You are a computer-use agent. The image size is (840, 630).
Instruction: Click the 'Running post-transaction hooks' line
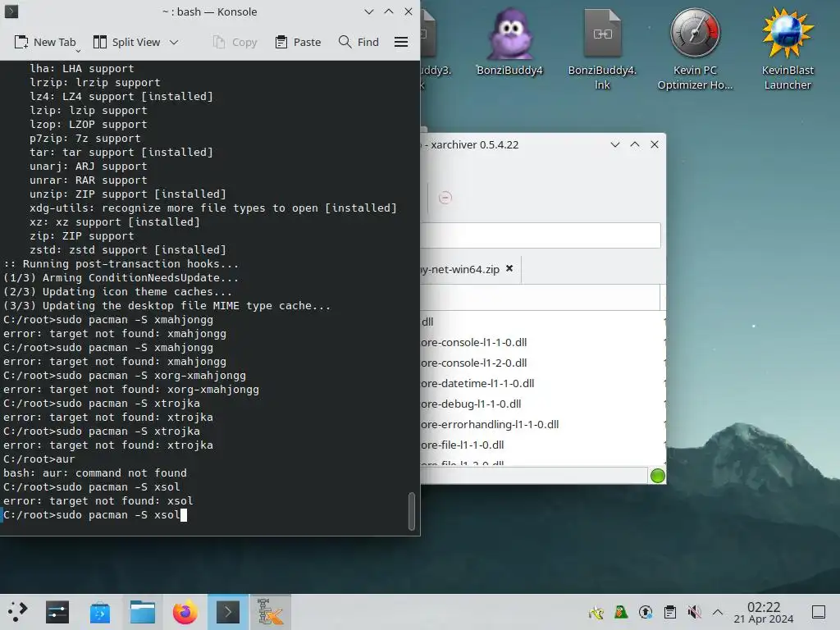121,263
